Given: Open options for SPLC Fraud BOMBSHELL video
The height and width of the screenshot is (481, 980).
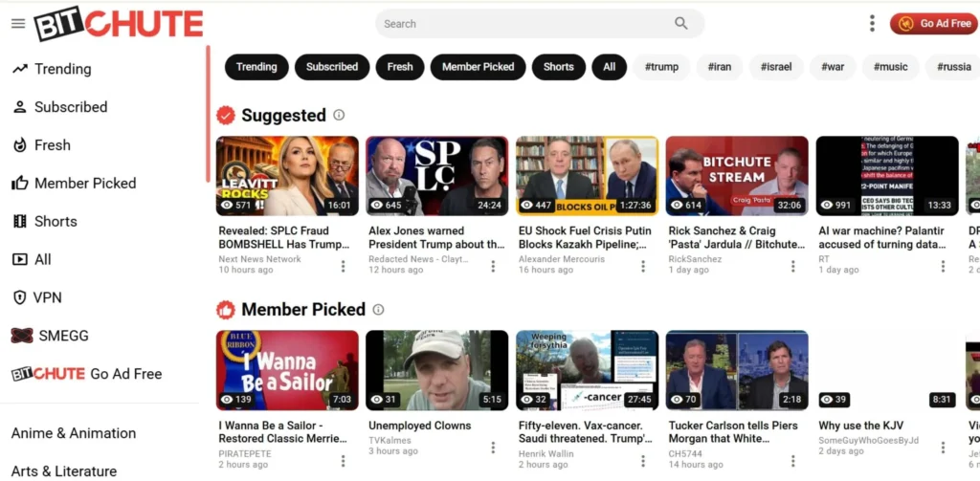Looking at the screenshot, I should tap(344, 267).
